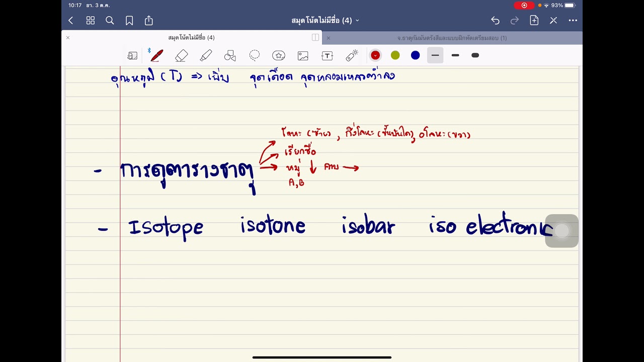
Task: Tap the clock showing 10:17
Action: click(x=75, y=5)
